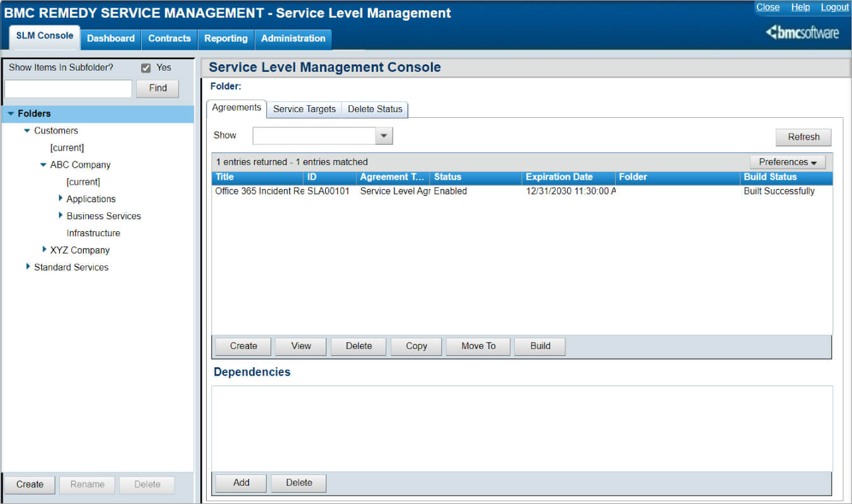
Task: Sort by the Expiration Date column header
Action: tap(569, 178)
